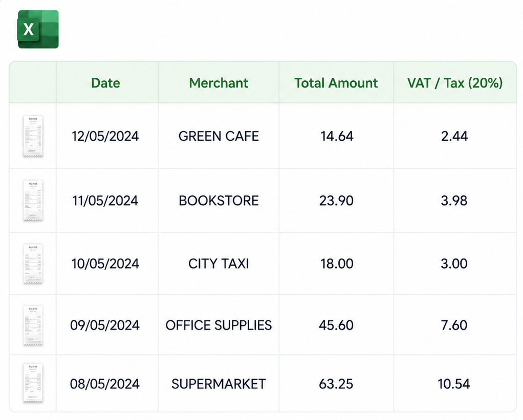Select the VAT / Tax (20%) header

pos(455,83)
